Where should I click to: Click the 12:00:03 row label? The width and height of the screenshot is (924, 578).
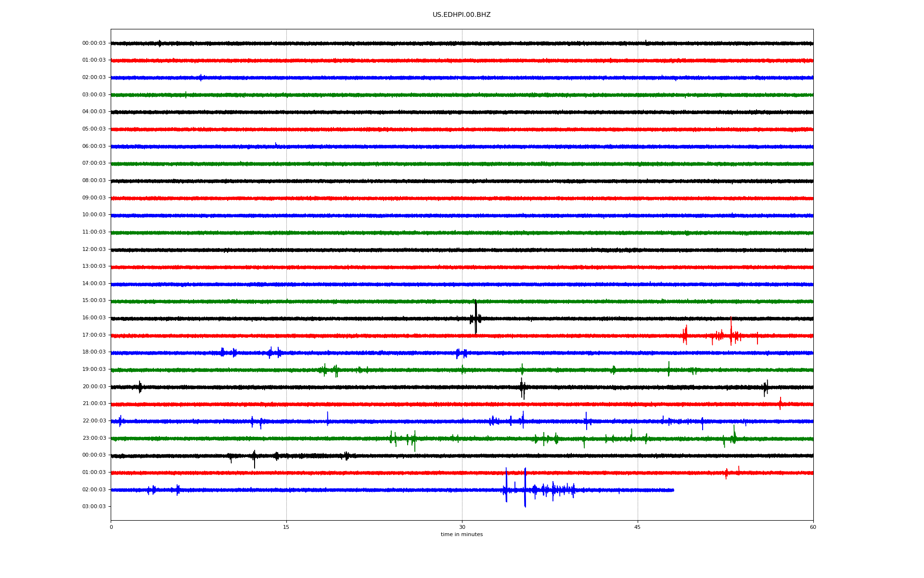(x=94, y=250)
